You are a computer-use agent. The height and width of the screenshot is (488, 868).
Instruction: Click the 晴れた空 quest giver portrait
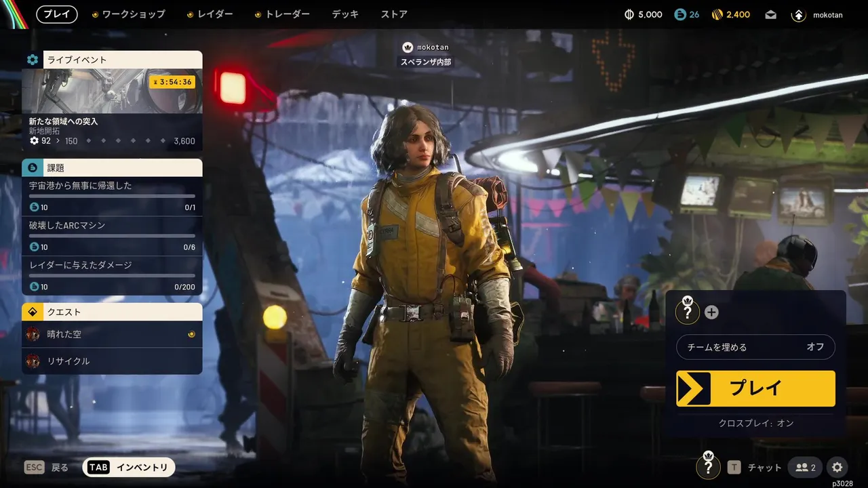pyautogui.click(x=33, y=334)
